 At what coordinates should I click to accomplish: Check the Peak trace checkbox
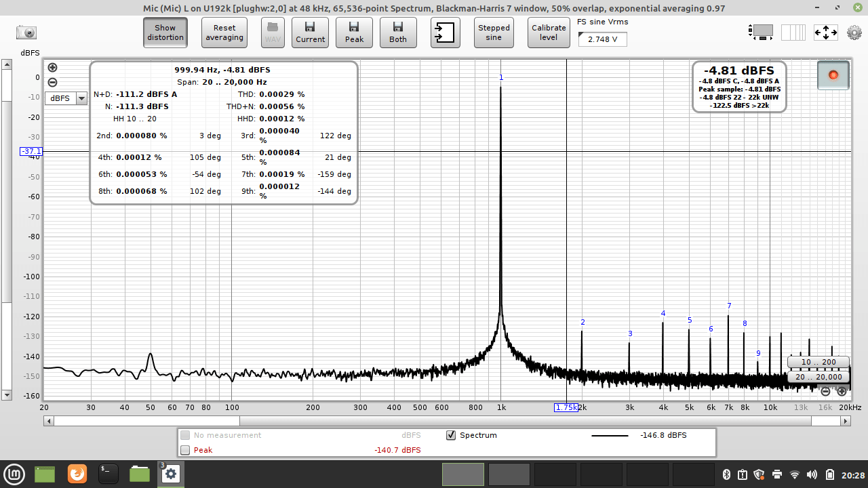click(x=185, y=450)
